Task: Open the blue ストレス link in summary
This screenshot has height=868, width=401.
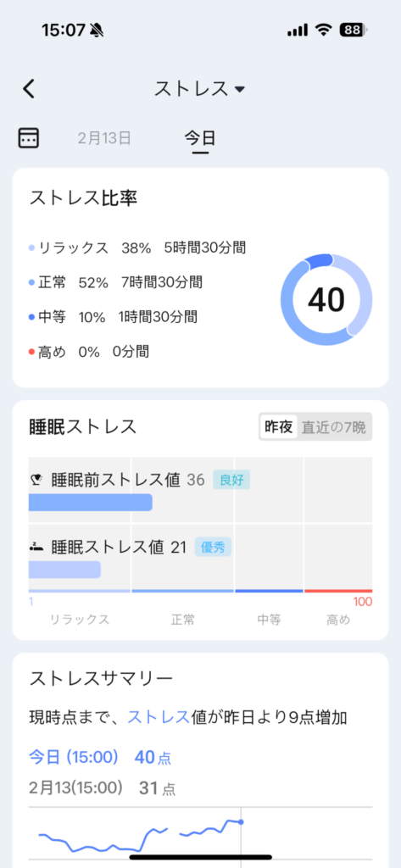Action: [x=159, y=717]
